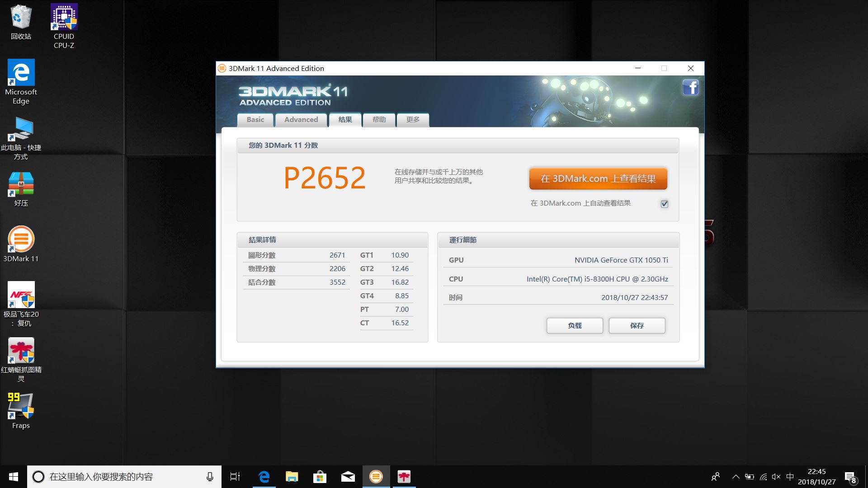Open Microsoft Store in taskbar
The width and height of the screenshot is (868, 488).
tap(320, 477)
